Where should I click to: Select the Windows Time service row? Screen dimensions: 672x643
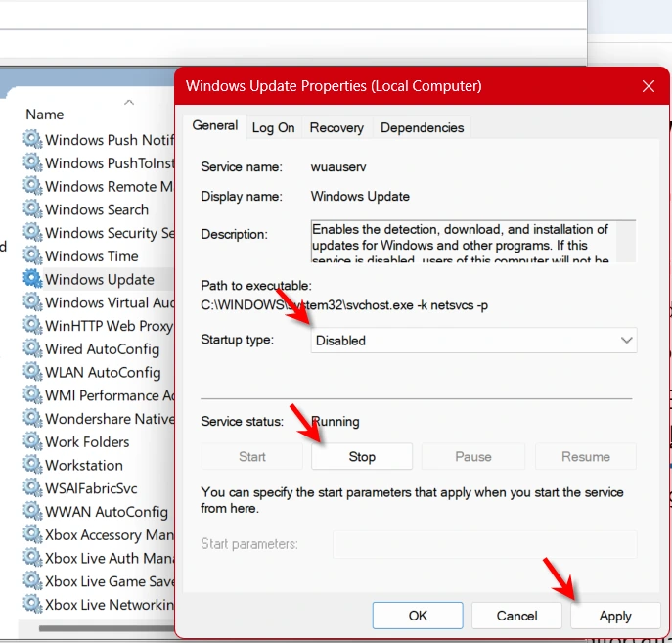coord(97,255)
